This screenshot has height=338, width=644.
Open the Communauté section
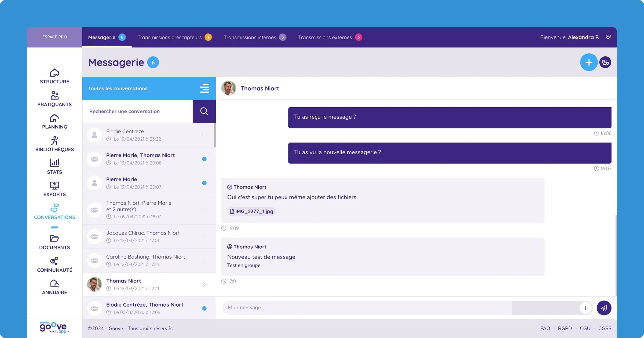(x=54, y=264)
